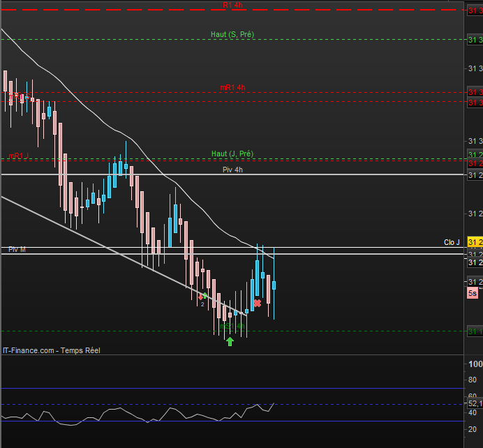Image resolution: width=483 pixels, height=448 pixels.
Task: Click the yellow Clo J price tag
Action: (x=475, y=242)
